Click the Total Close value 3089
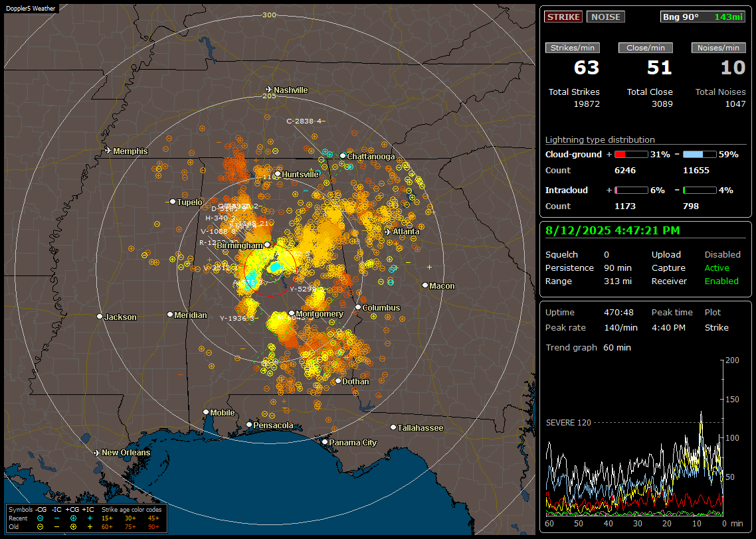The height and width of the screenshot is (539, 756). point(662,104)
